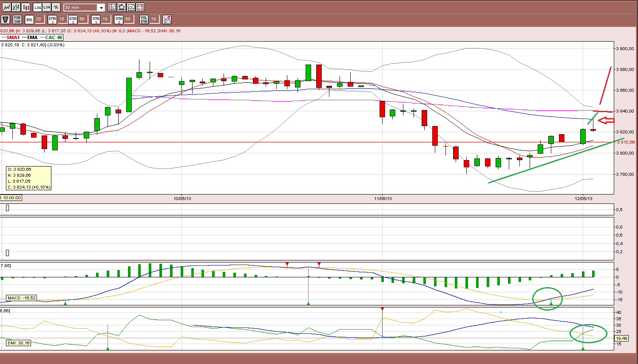638x364 pixels.
Task: Click the OHLC tooltip close value line
Action: click(x=29, y=187)
